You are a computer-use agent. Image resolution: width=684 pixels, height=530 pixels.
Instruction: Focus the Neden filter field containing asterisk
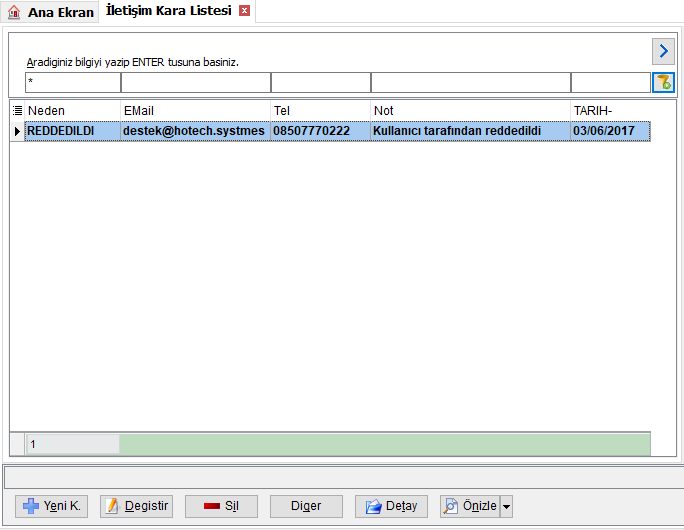(73, 82)
